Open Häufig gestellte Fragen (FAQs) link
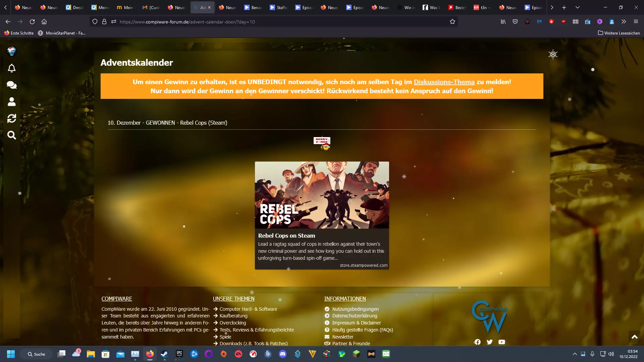The image size is (644, 362). [x=363, y=330]
